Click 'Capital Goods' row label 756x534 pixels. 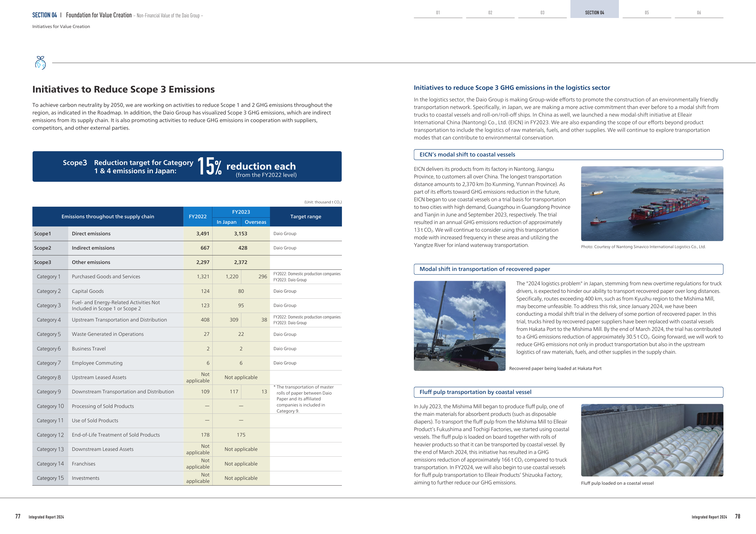88,291
